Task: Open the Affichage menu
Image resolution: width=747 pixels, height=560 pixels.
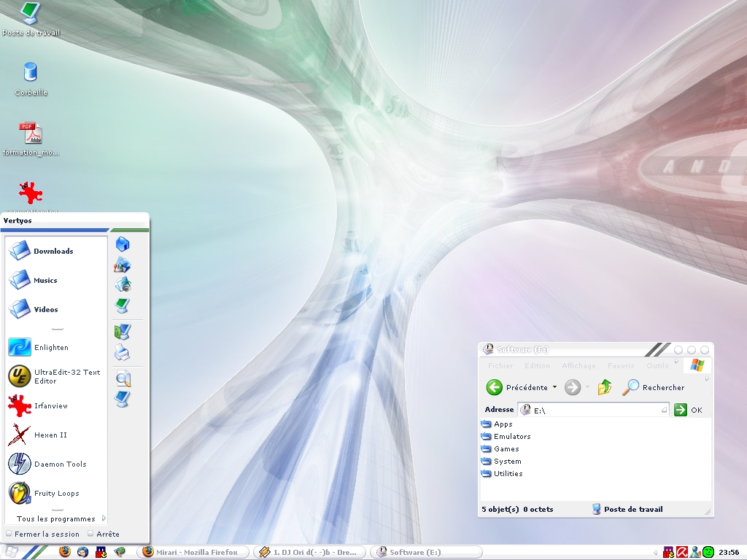Action: click(578, 366)
